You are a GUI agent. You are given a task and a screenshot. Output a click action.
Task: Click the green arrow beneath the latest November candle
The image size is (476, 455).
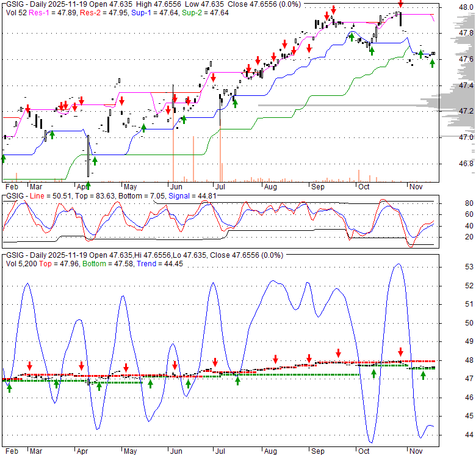click(432, 62)
